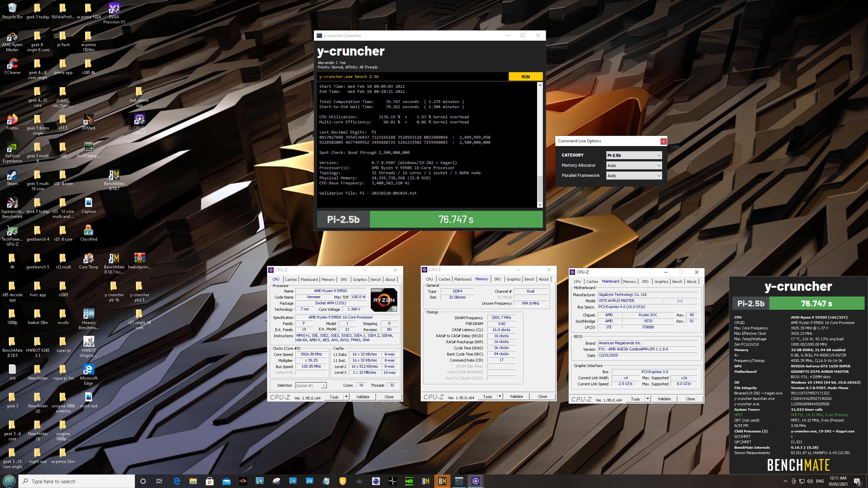Open the Capture desktop icon
The image size is (868, 488).
pyautogui.click(x=88, y=205)
